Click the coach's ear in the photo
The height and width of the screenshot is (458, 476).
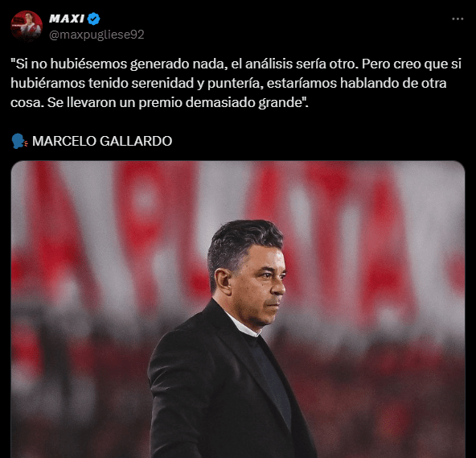(224, 282)
